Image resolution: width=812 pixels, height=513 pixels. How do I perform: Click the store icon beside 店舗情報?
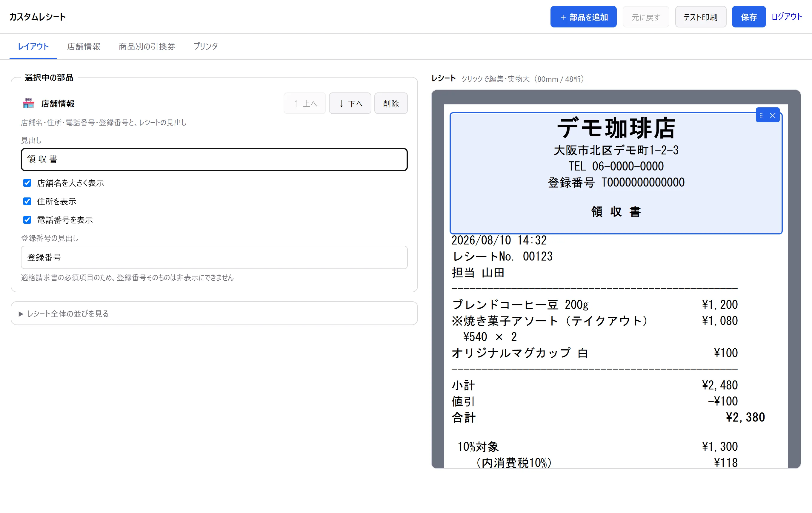(28, 103)
